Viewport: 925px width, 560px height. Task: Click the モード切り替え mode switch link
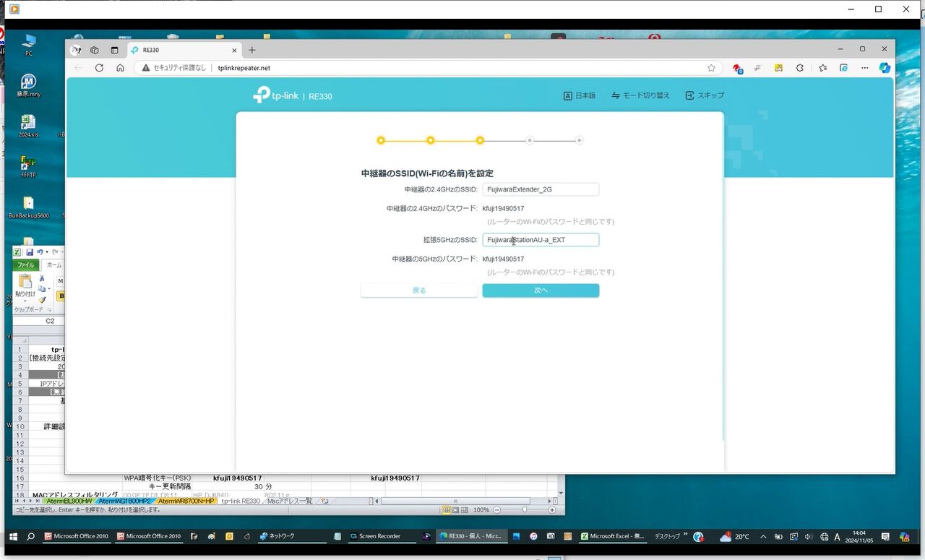click(641, 95)
